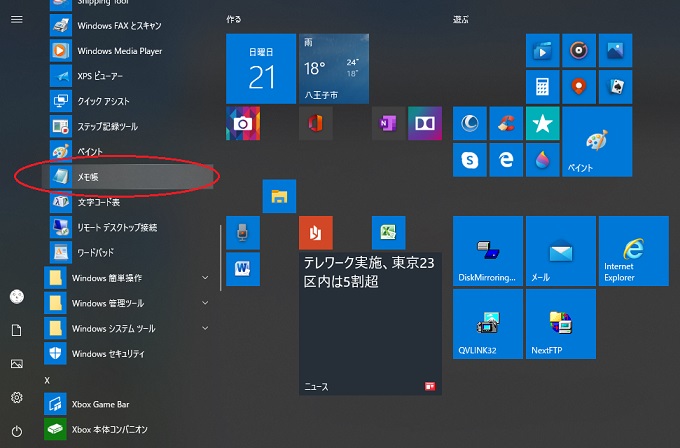Open the orange Office hub tile

(316, 232)
